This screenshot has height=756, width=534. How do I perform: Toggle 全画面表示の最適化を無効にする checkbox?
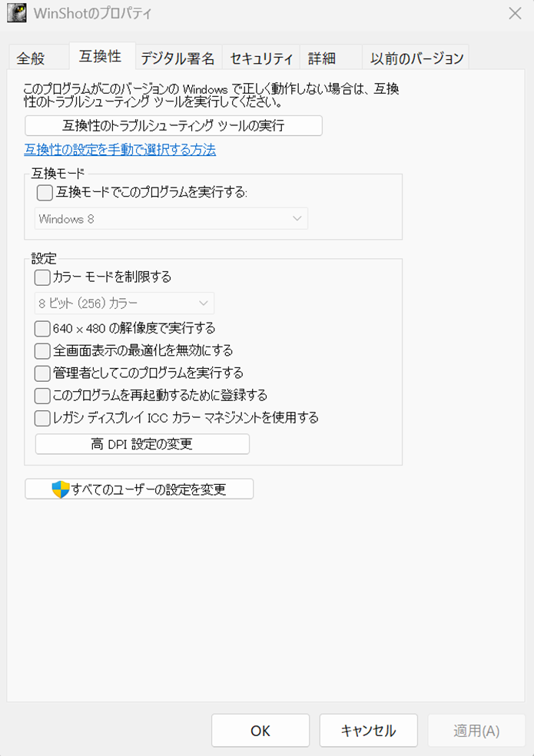(42, 351)
